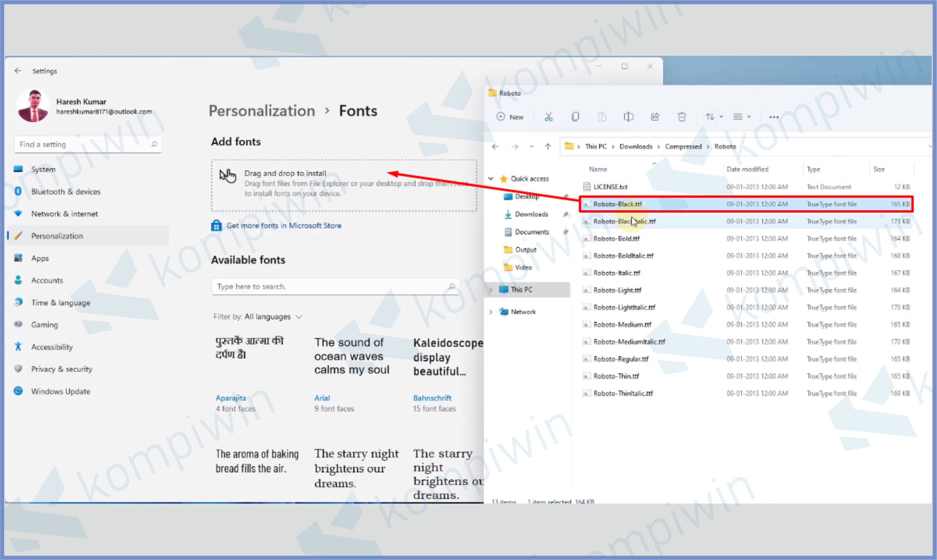Click the Share icon in Explorer toolbar
Viewport: 937px width, 560px height.
pos(655,117)
